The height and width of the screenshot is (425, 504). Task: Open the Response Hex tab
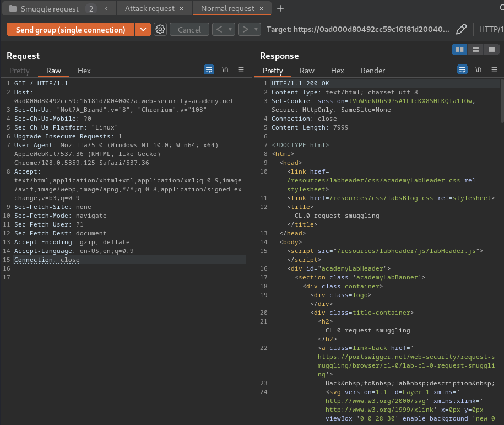pyautogui.click(x=338, y=71)
